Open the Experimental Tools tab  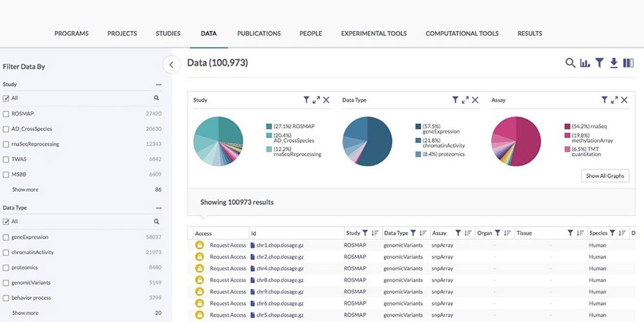(374, 33)
